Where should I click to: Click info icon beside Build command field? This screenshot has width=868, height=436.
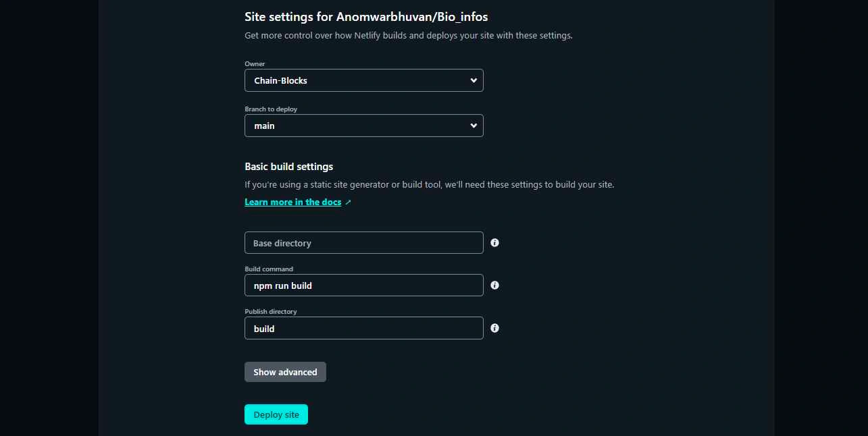[x=494, y=285]
